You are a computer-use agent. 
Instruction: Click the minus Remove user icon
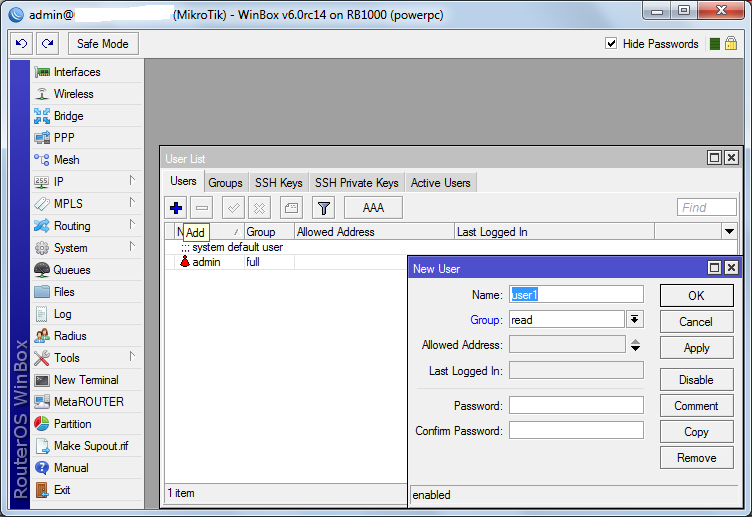[x=202, y=208]
